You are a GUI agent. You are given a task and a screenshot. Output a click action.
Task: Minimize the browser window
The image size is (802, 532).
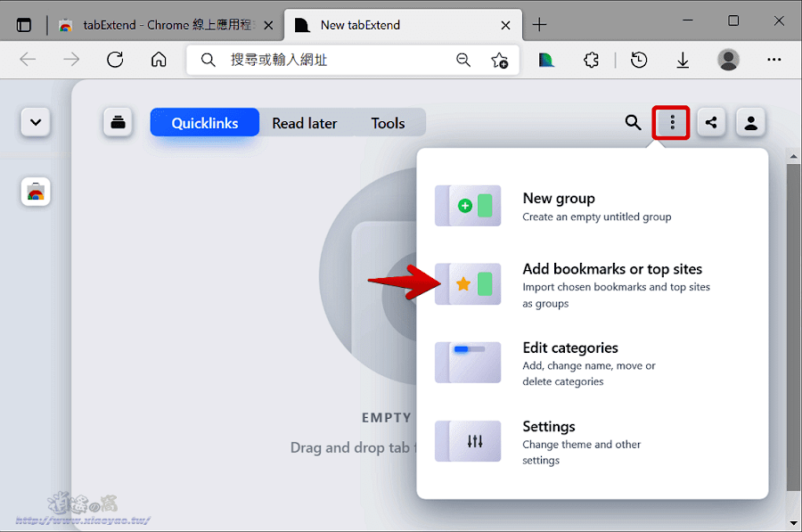(688, 20)
